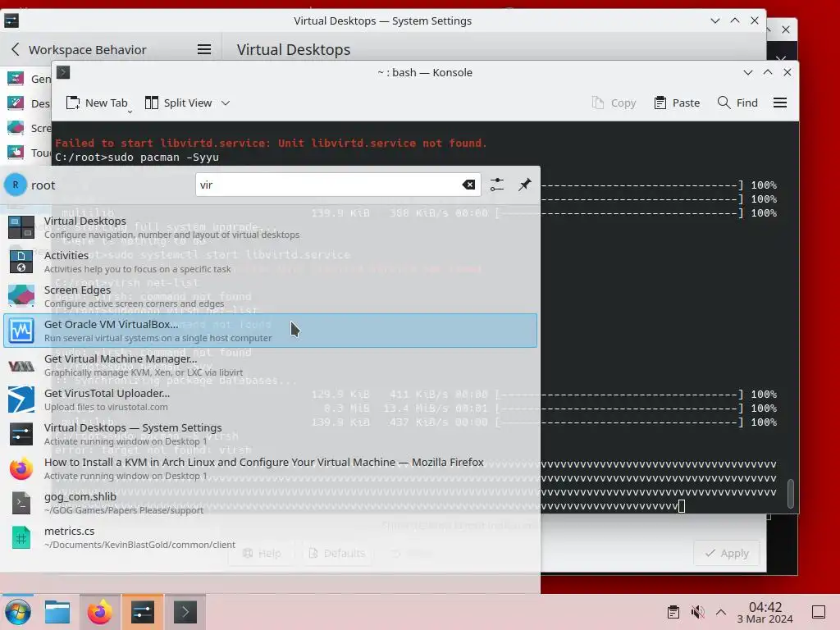Pin the launcher open

[524, 185]
